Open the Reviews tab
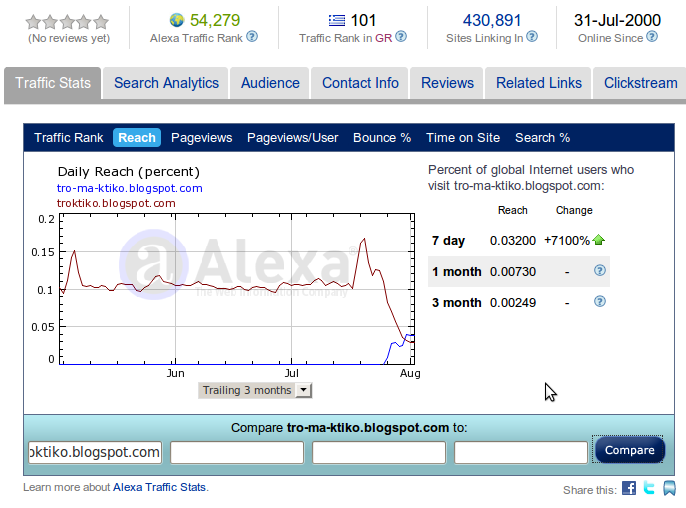 pos(447,83)
